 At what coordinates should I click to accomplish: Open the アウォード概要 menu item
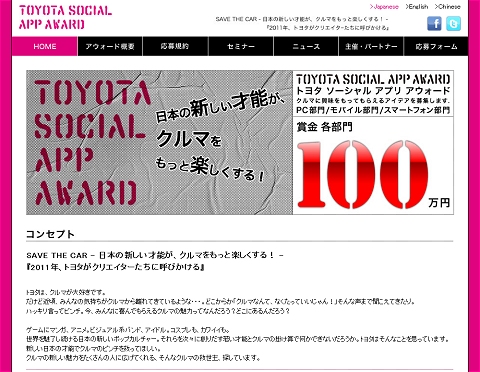(110, 46)
